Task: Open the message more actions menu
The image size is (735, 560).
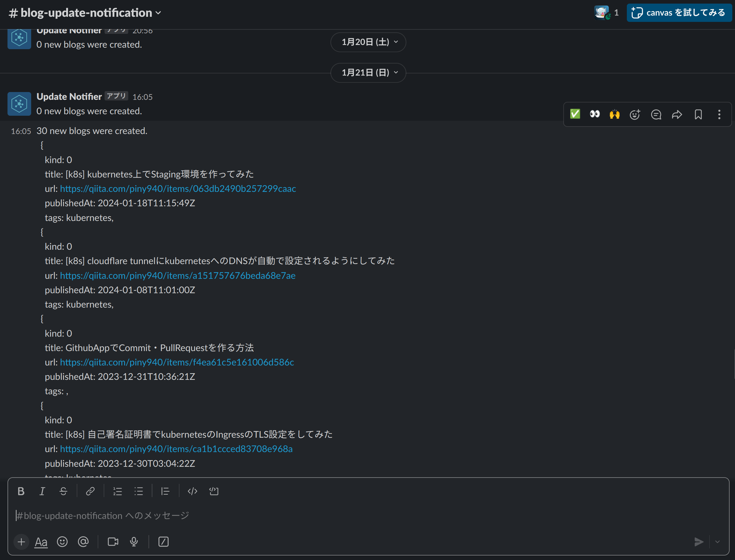Action: [719, 114]
